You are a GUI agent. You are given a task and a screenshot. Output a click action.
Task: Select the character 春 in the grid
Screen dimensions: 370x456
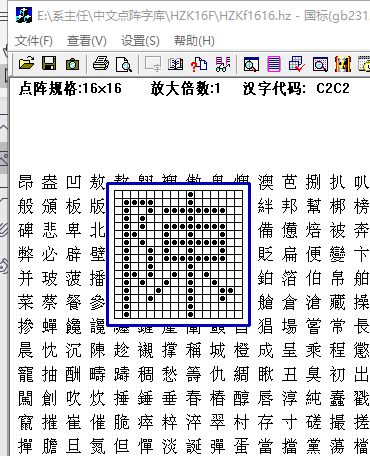(194, 398)
